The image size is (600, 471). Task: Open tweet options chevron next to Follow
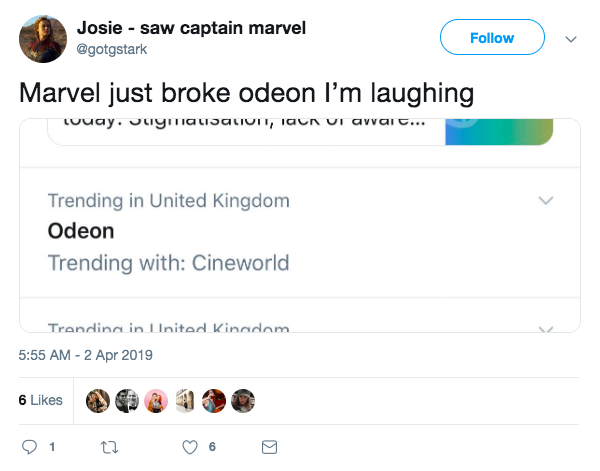tap(571, 39)
